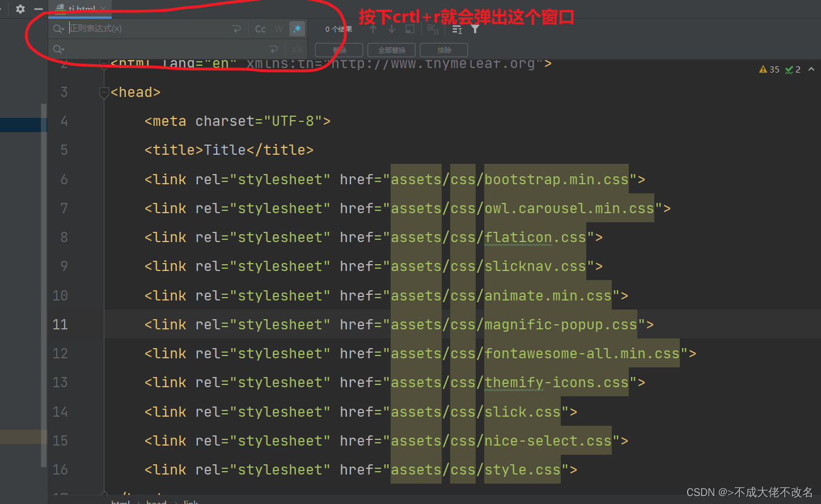Toggle the Regex (.*) search option

(x=297, y=29)
